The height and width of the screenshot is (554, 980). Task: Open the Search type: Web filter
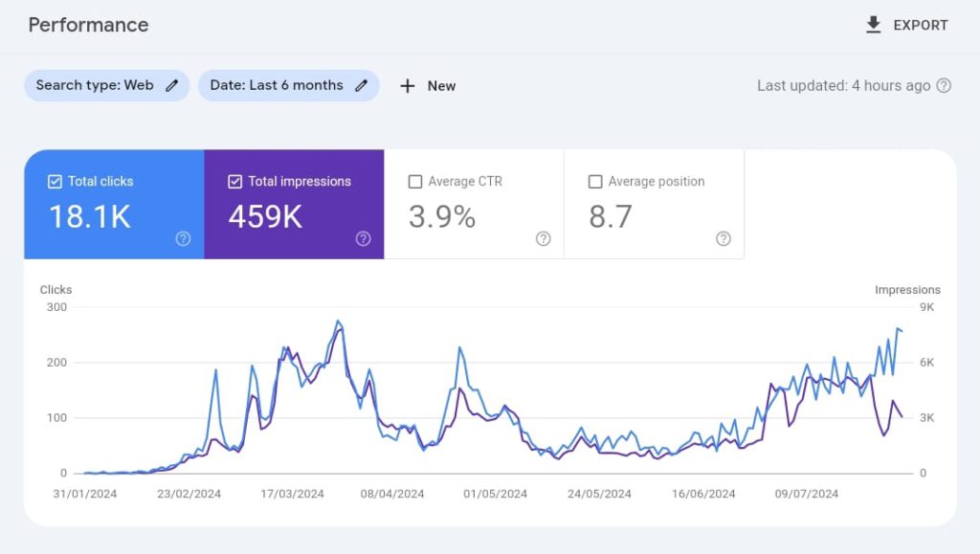tap(95, 85)
